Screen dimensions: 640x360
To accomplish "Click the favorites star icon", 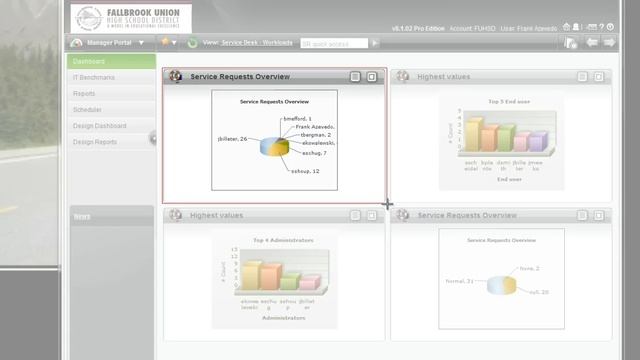I will point(165,42).
